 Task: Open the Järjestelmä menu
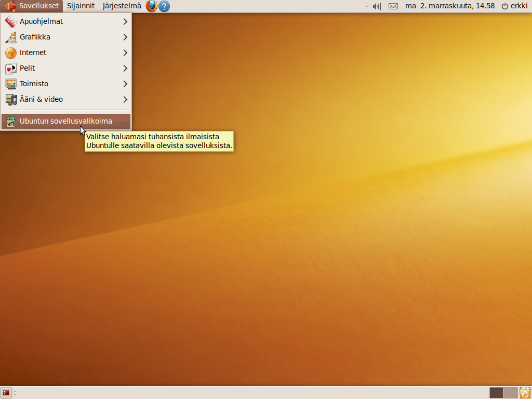coord(122,6)
